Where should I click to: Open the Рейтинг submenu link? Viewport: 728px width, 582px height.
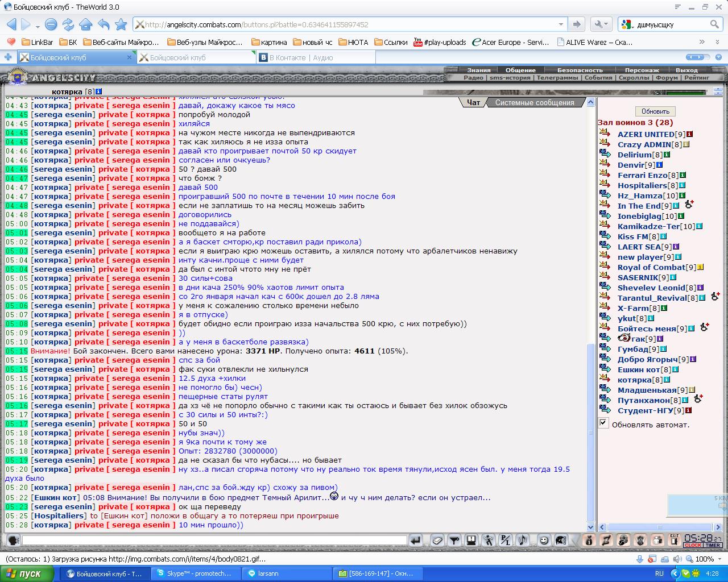click(x=697, y=77)
